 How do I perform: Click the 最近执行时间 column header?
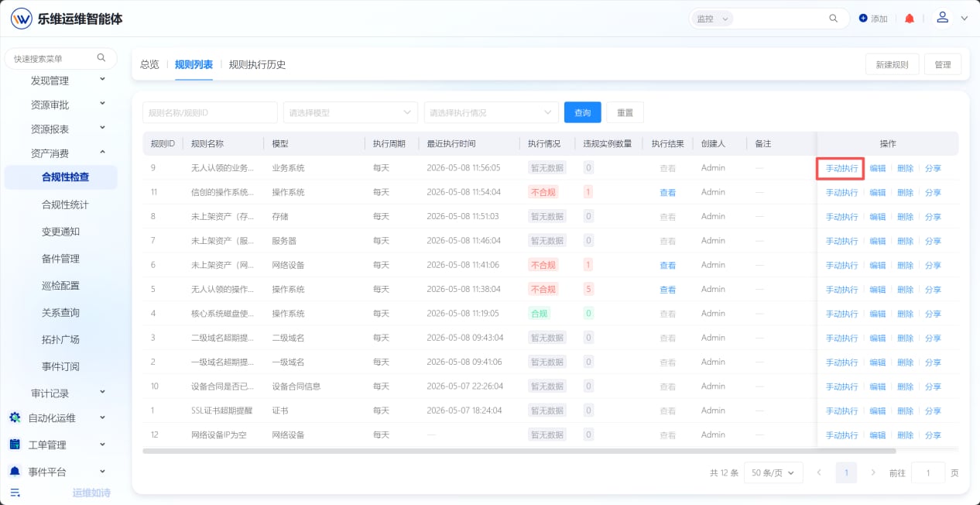click(451, 143)
